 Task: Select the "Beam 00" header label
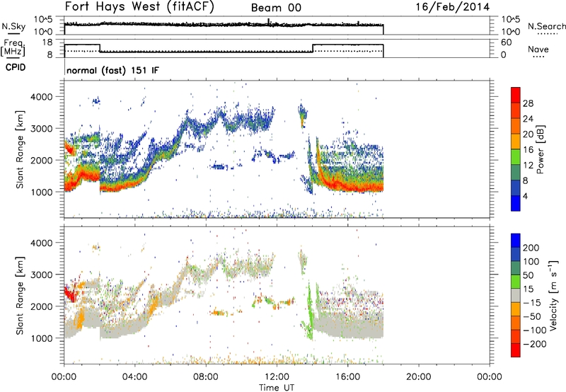point(276,8)
